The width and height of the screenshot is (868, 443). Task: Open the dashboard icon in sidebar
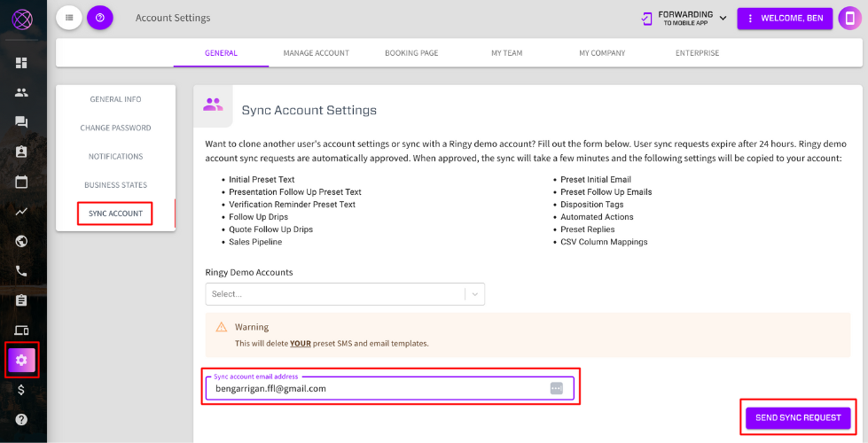pyautogui.click(x=21, y=63)
